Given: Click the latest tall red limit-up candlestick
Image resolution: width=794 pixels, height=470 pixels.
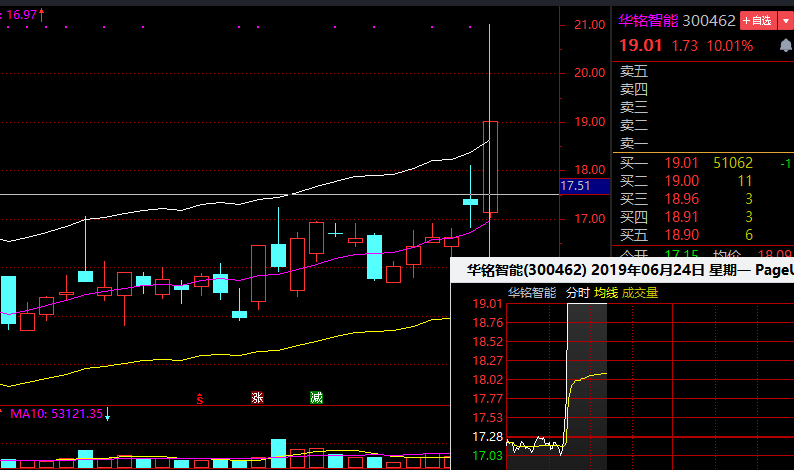Looking at the screenshot, I should (490, 167).
